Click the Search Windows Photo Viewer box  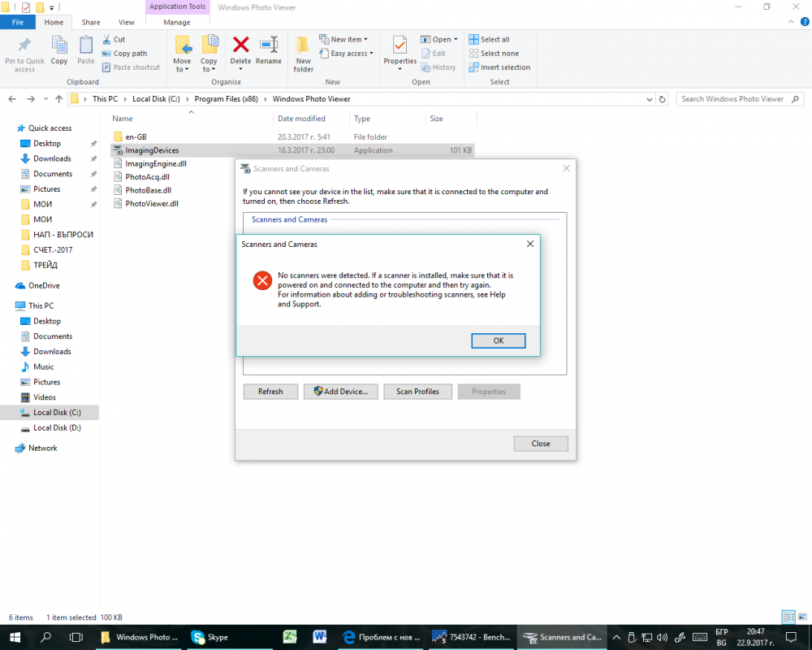point(740,99)
